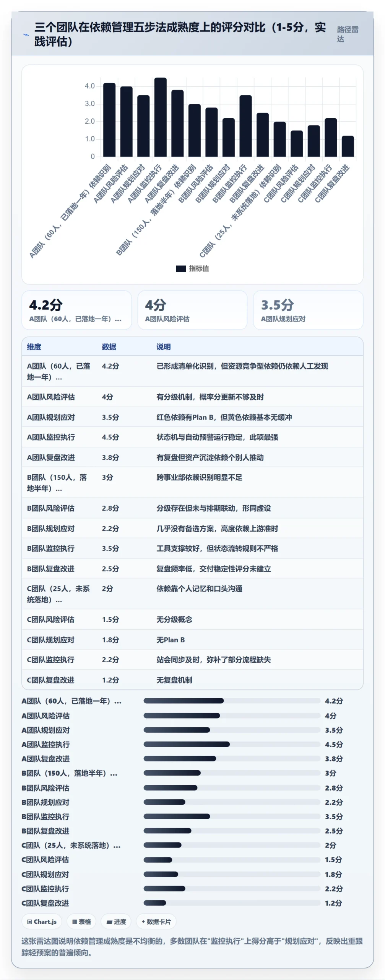The height and width of the screenshot is (980, 385).
Task: Open the 4.2分 data card
Action: 77,310
